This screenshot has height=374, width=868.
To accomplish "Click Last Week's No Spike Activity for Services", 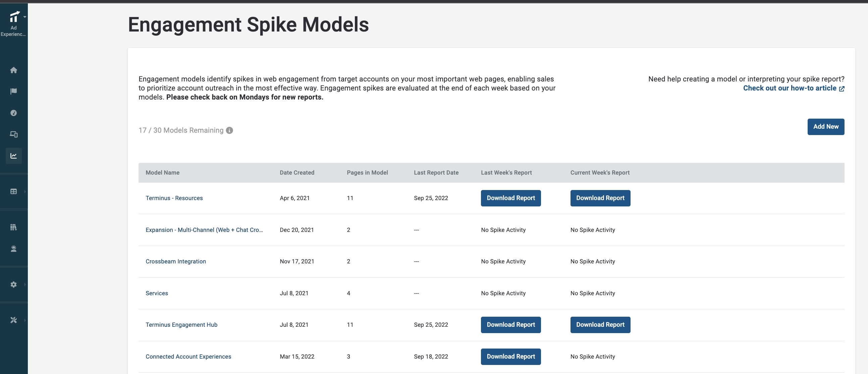I will click(503, 293).
